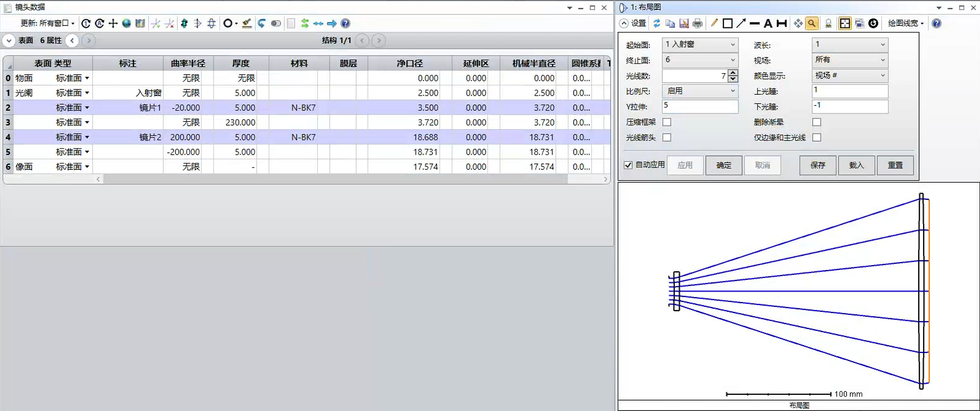
Task: Click the aperture circle dropdown arrow in lens toolbar
Action: (236, 24)
